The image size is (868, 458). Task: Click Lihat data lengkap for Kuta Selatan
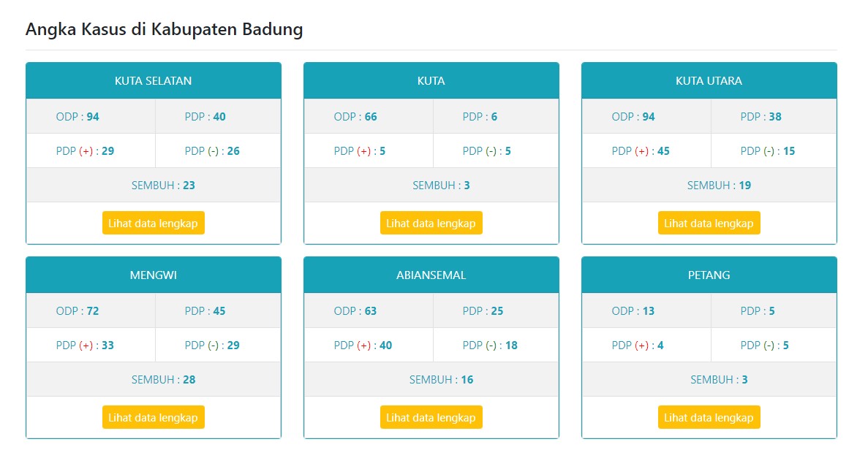[x=153, y=223]
